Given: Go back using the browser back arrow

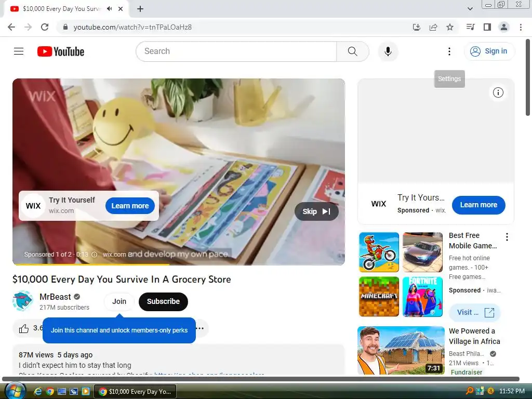Looking at the screenshot, I should click(11, 27).
